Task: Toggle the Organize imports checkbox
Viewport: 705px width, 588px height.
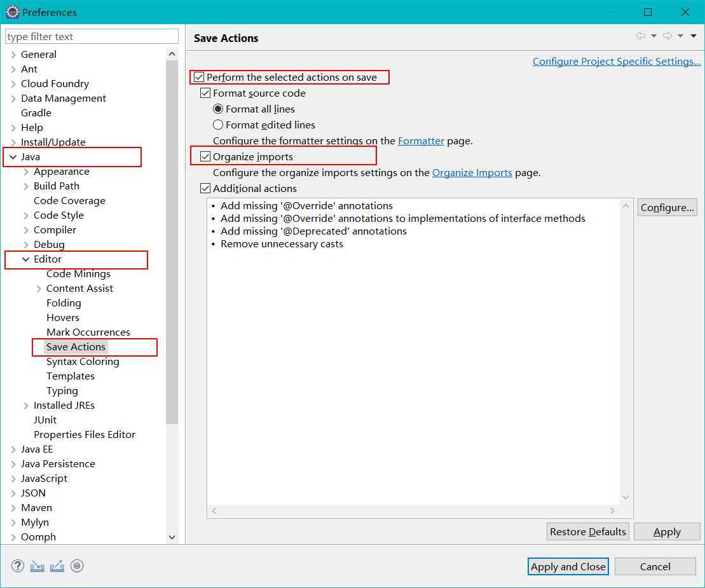Action: [205, 156]
